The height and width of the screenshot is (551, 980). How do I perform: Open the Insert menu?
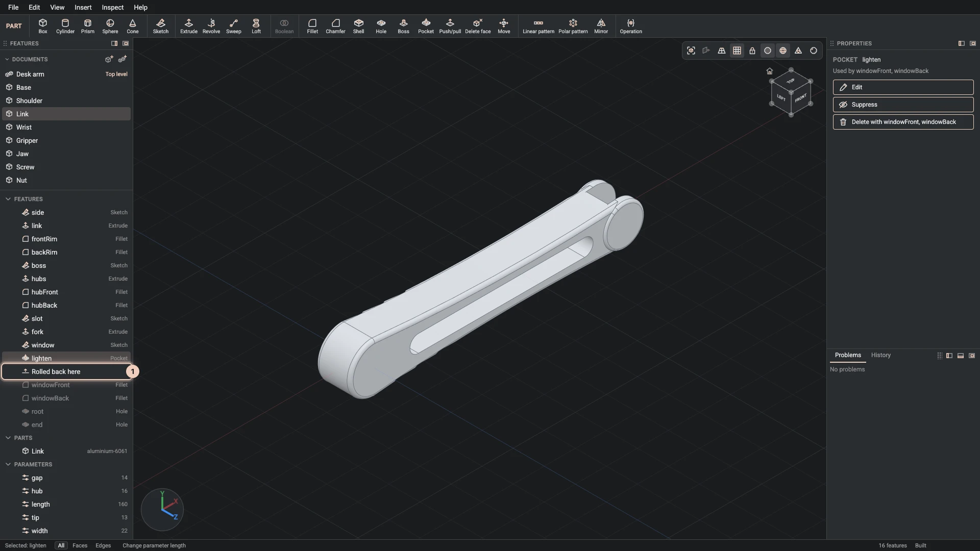point(83,7)
